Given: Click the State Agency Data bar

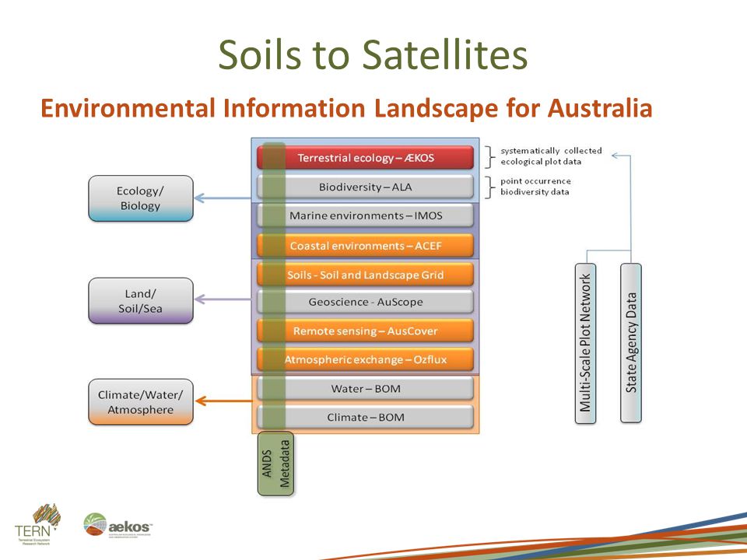Looking at the screenshot, I should [x=631, y=343].
